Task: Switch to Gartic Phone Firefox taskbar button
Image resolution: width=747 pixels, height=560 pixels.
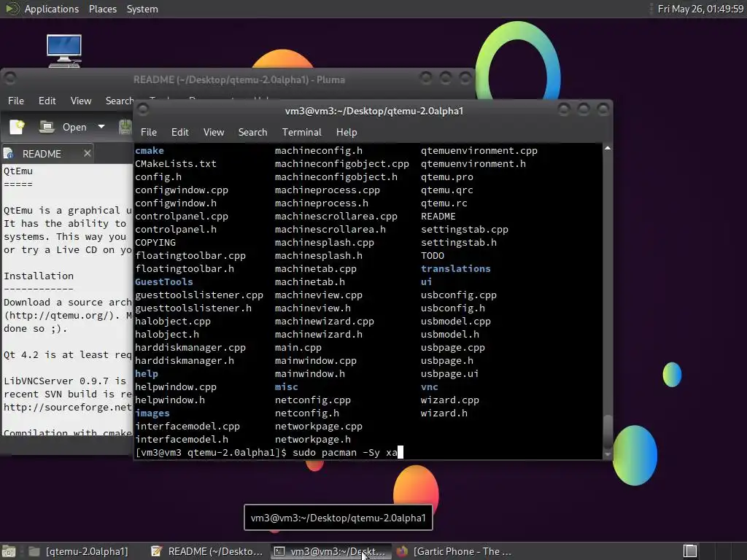Action: click(454, 551)
